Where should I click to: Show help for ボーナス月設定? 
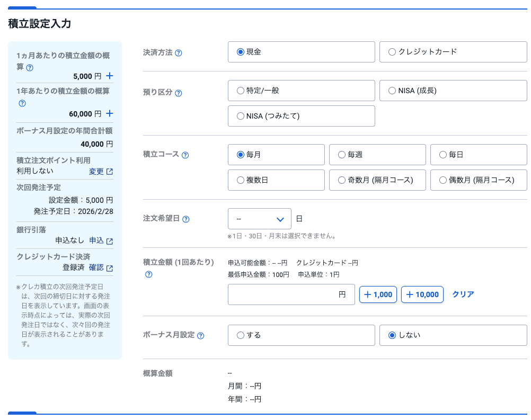point(201,336)
